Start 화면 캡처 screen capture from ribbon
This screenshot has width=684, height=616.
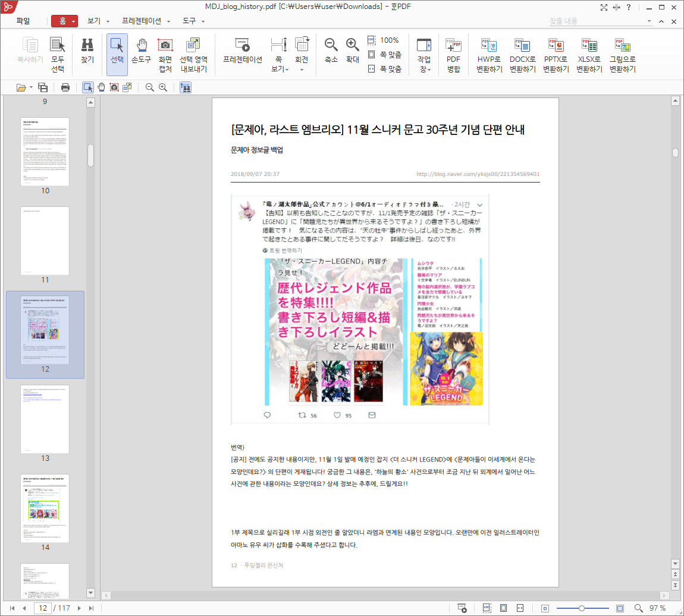165,55
